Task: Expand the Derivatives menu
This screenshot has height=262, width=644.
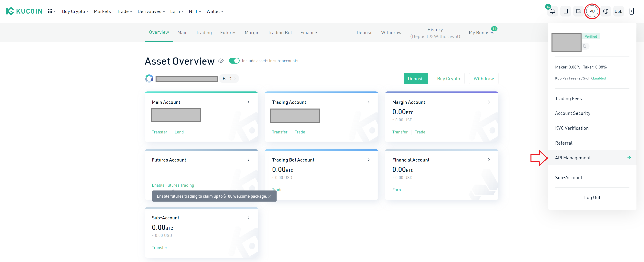Action: pos(151,12)
